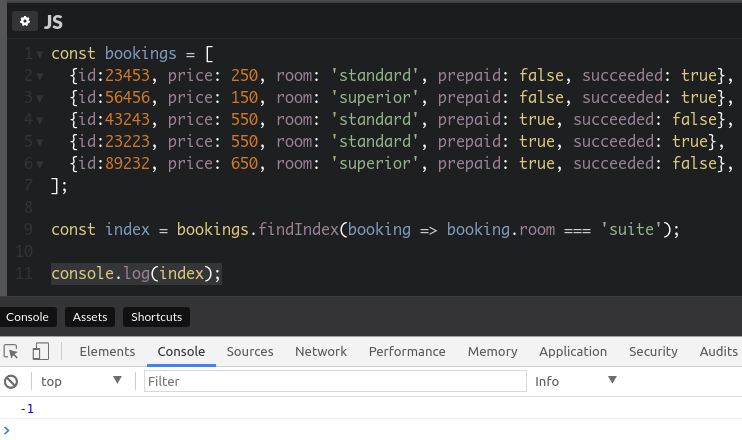Screen dimensions: 742x440
Task: Open the Performance tab
Action: coord(407,352)
